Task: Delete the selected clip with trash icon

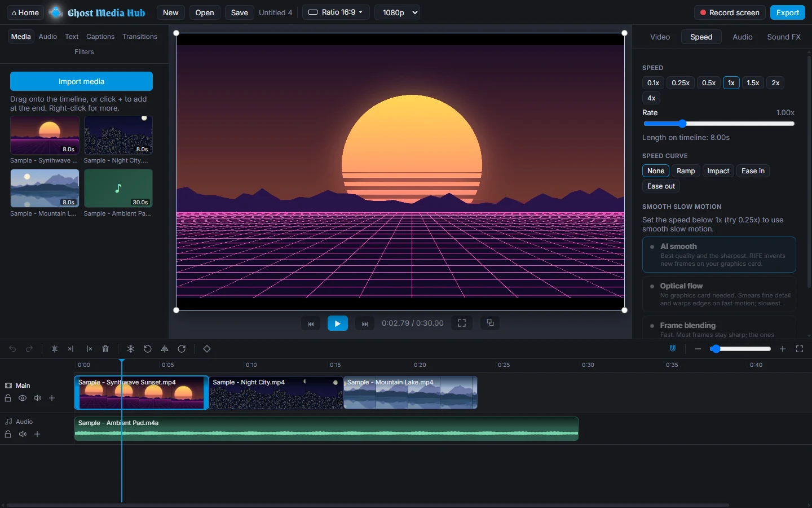Action: (x=105, y=349)
